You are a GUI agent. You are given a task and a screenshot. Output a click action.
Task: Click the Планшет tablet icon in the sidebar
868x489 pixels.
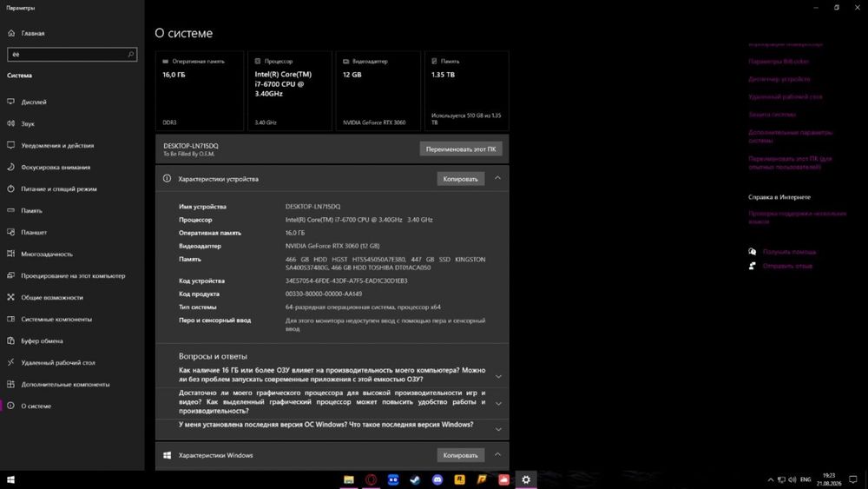coord(10,232)
